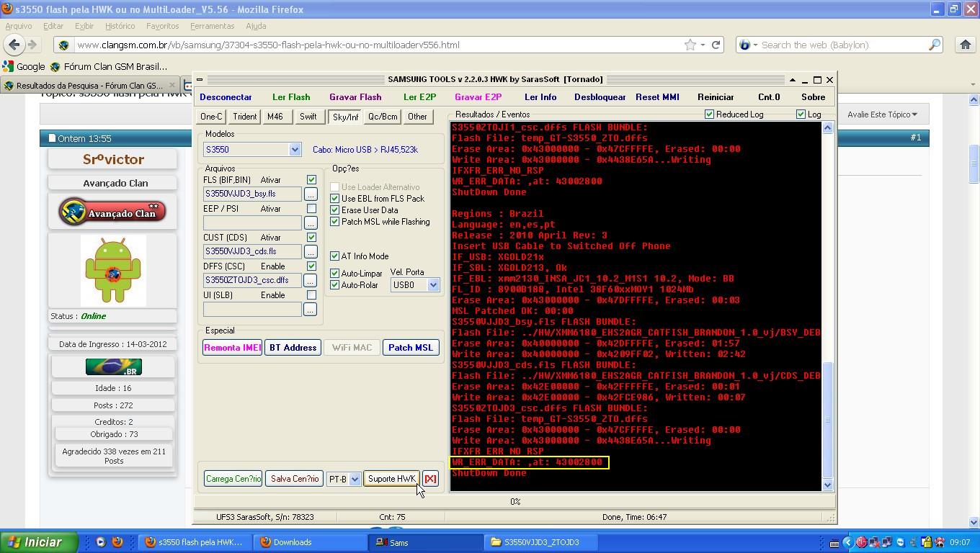This screenshot has height=553, width=980.
Task: Select Trident platform tab
Action: pos(244,117)
